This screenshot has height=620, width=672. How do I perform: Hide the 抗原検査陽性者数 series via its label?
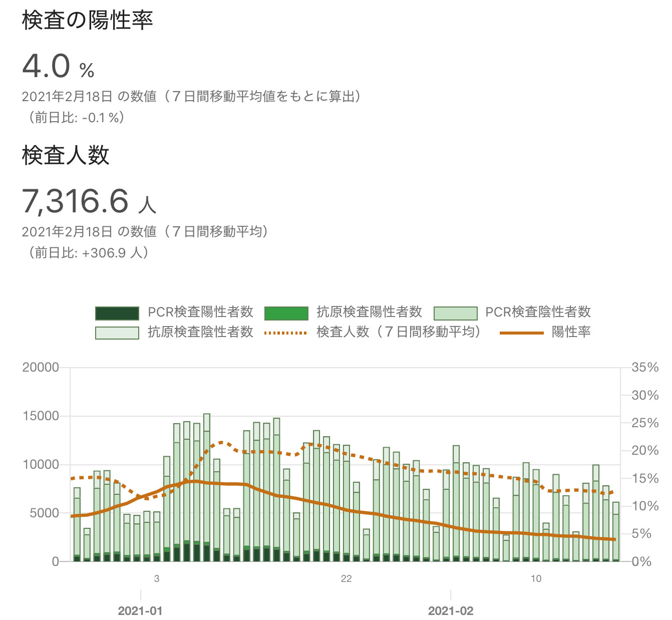tap(369, 313)
